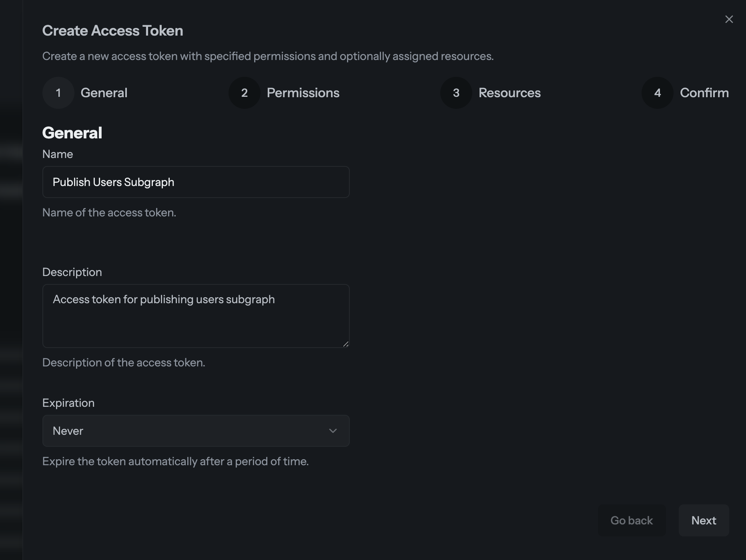
Task: Select the Permissions step label
Action: pyautogui.click(x=303, y=92)
